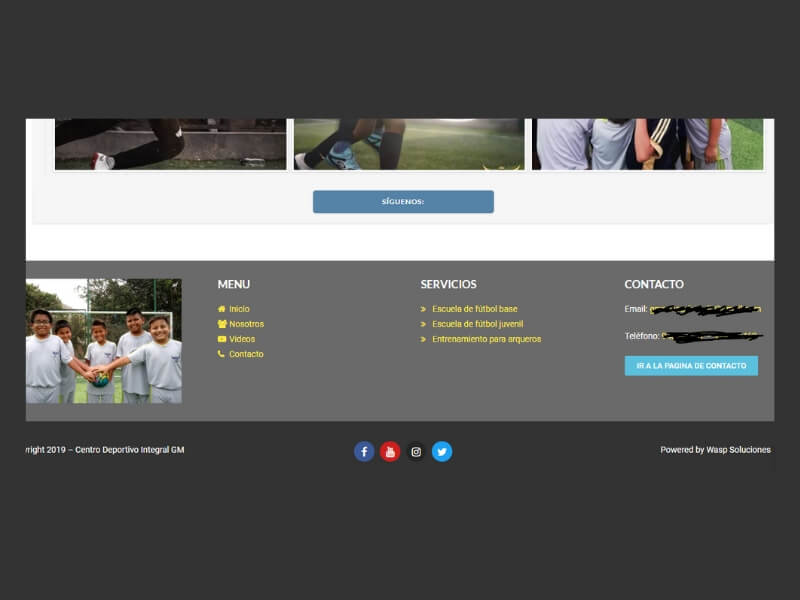Viewport: 800px width, 600px height.
Task: Follow the Powered by Wasp Soluciones link
Action: (x=715, y=450)
